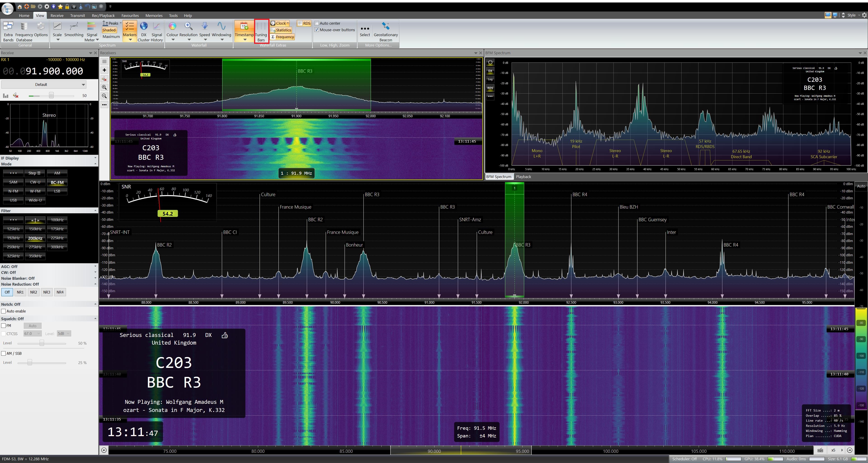Image resolution: width=868 pixels, height=463 pixels.
Task: Click the Geostationary Beacon satellite icon
Action: (385, 26)
